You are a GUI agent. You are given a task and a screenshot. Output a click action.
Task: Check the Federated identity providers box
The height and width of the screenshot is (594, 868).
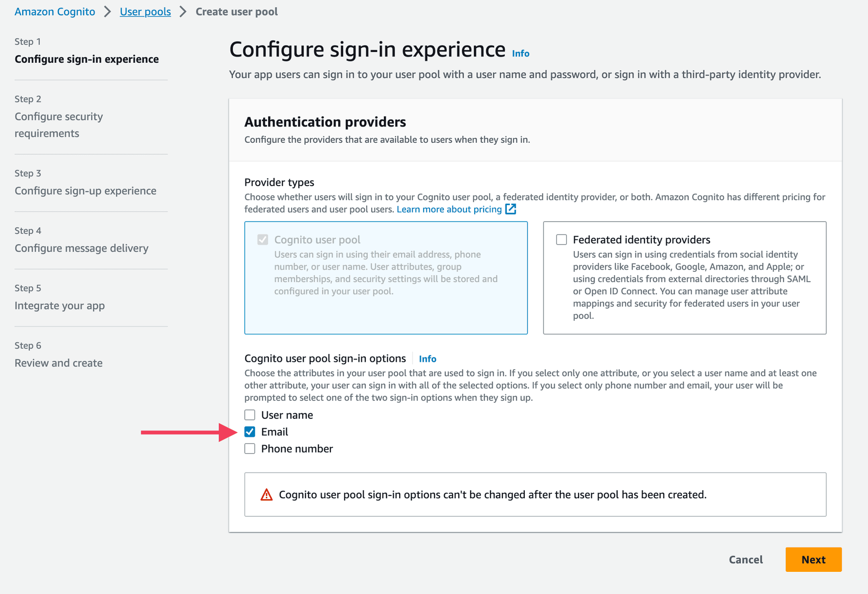[561, 239]
